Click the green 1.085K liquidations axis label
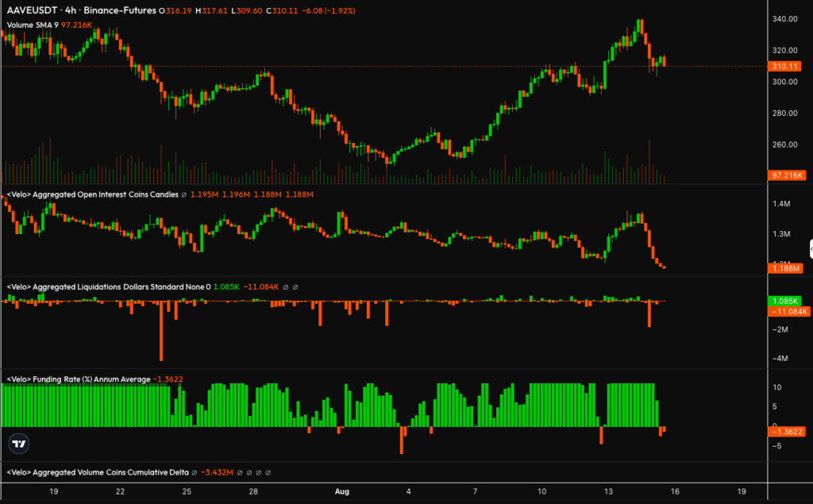Viewport: 813px width, 504px height. 784,302
